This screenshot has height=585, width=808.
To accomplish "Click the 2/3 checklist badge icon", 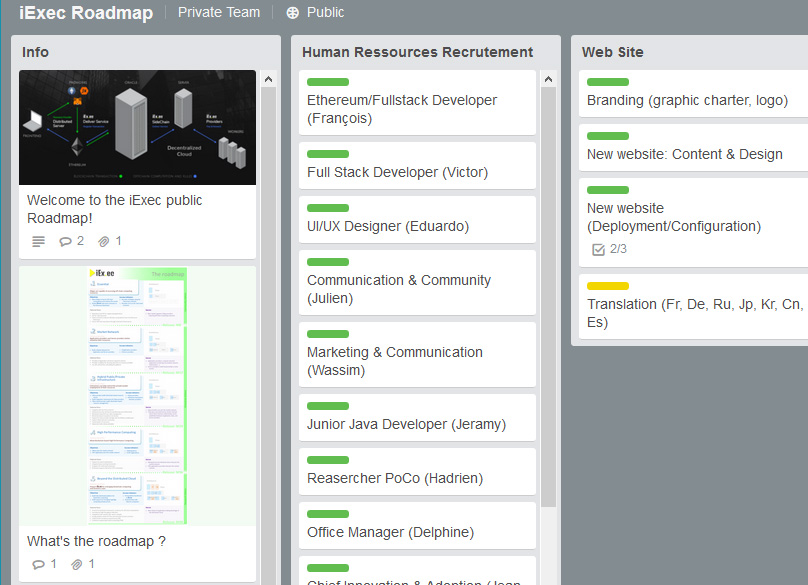I will point(599,249).
